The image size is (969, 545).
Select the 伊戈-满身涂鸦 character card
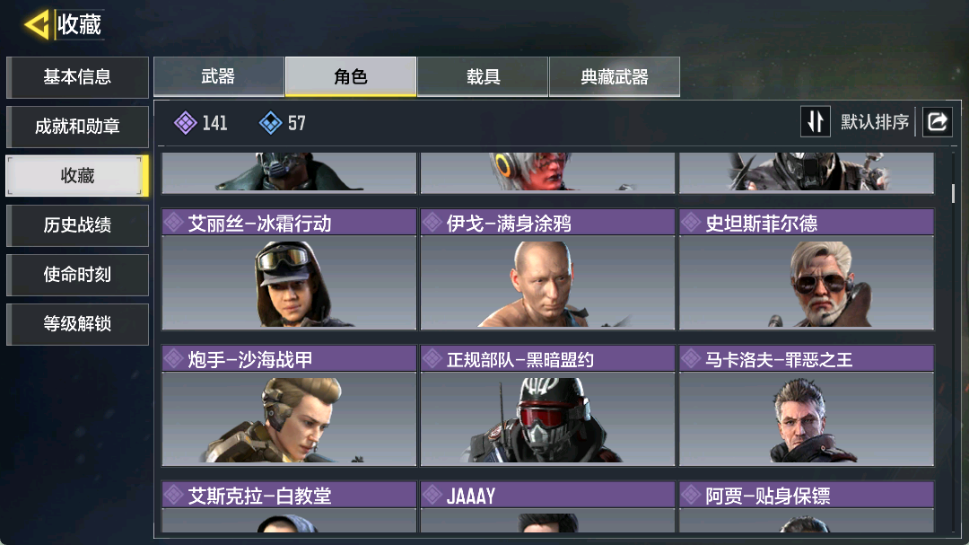coord(548,269)
